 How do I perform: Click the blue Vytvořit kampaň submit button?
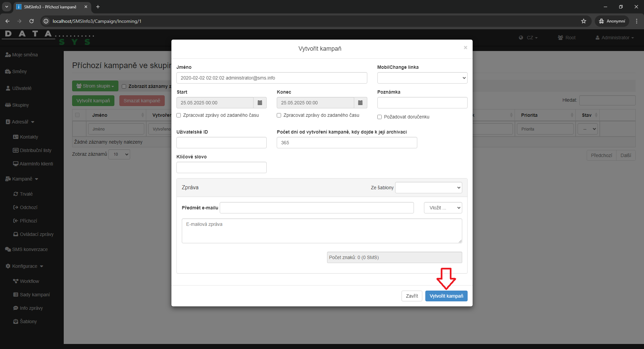click(446, 296)
